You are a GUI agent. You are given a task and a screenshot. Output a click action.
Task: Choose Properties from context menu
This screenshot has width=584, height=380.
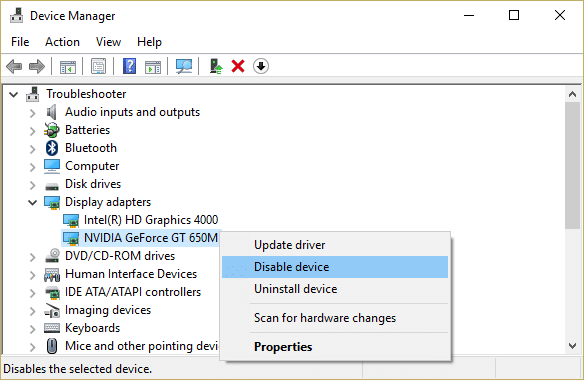pos(335,347)
